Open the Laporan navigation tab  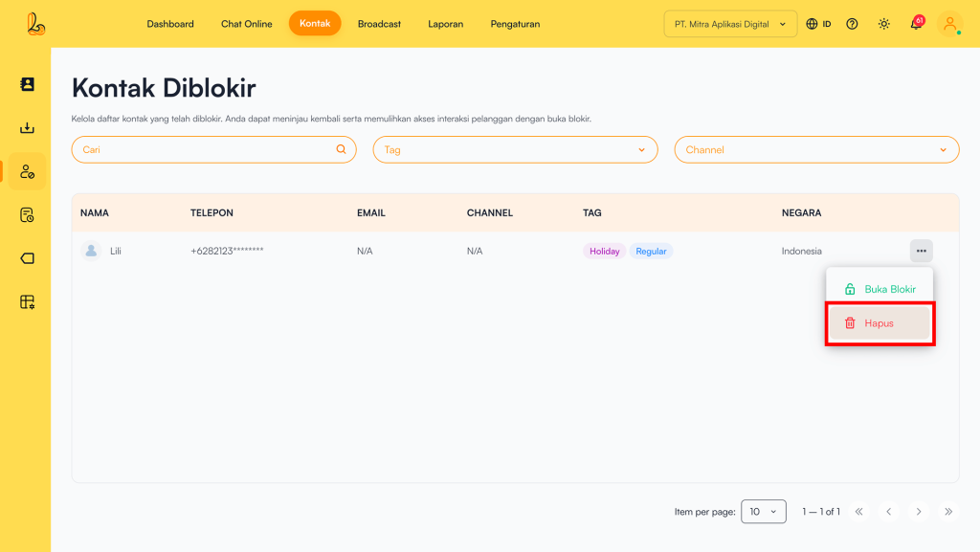445,24
